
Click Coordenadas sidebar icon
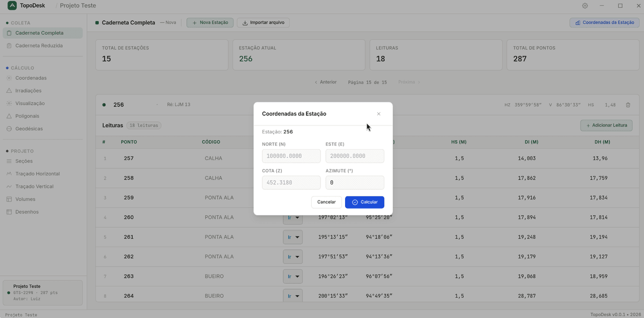coord(9,78)
